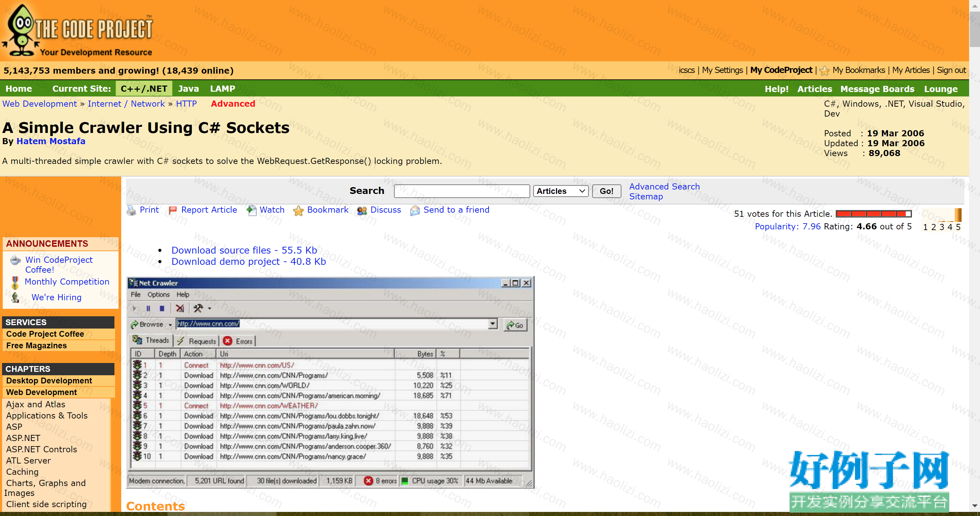This screenshot has width=980, height=516.
Task: Follow the Internet / Network breadcrumb link
Action: (x=126, y=104)
